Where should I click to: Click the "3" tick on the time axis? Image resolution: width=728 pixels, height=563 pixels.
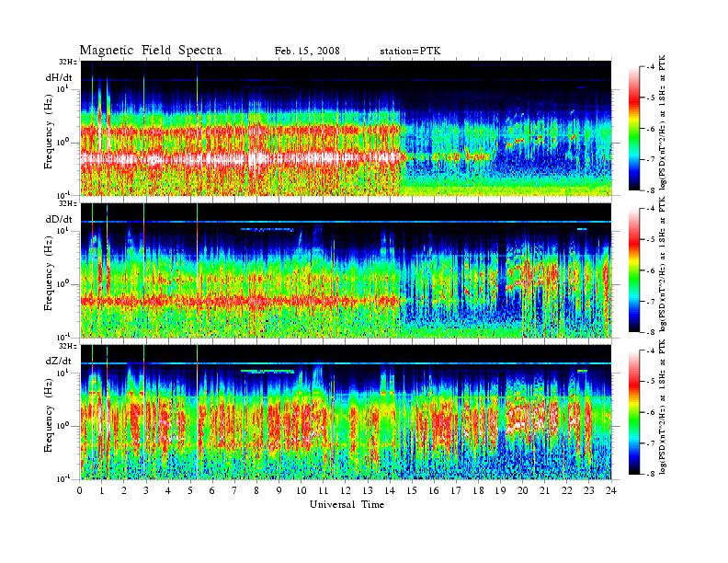(x=146, y=490)
